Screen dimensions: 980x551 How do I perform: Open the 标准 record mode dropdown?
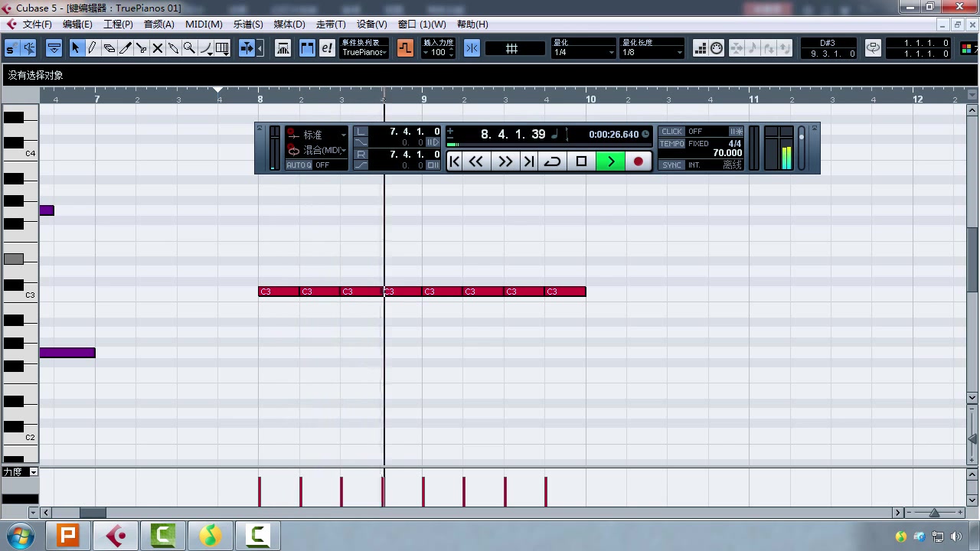[316, 135]
